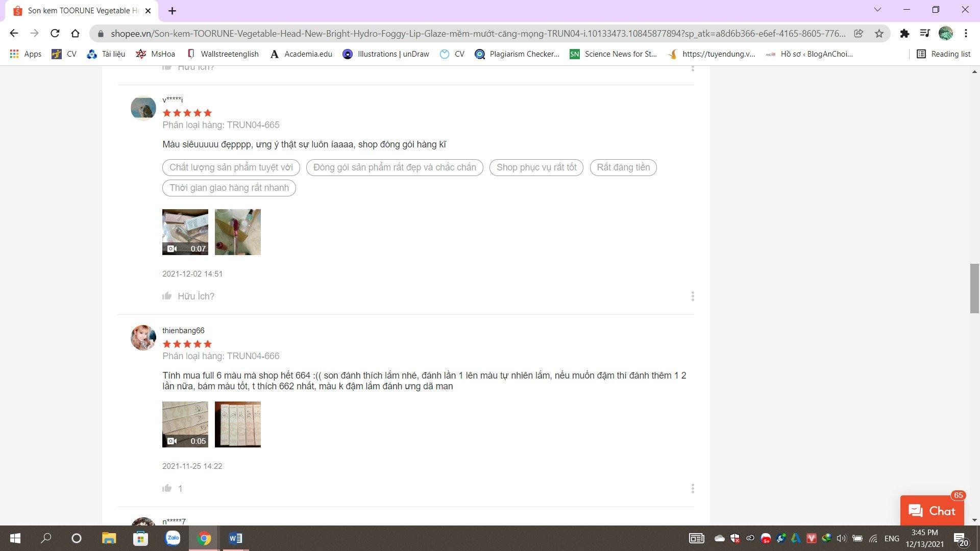Expand the tab search dropdown arrow
Viewport: 980px width, 551px height.
pyautogui.click(x=877, y=10)
